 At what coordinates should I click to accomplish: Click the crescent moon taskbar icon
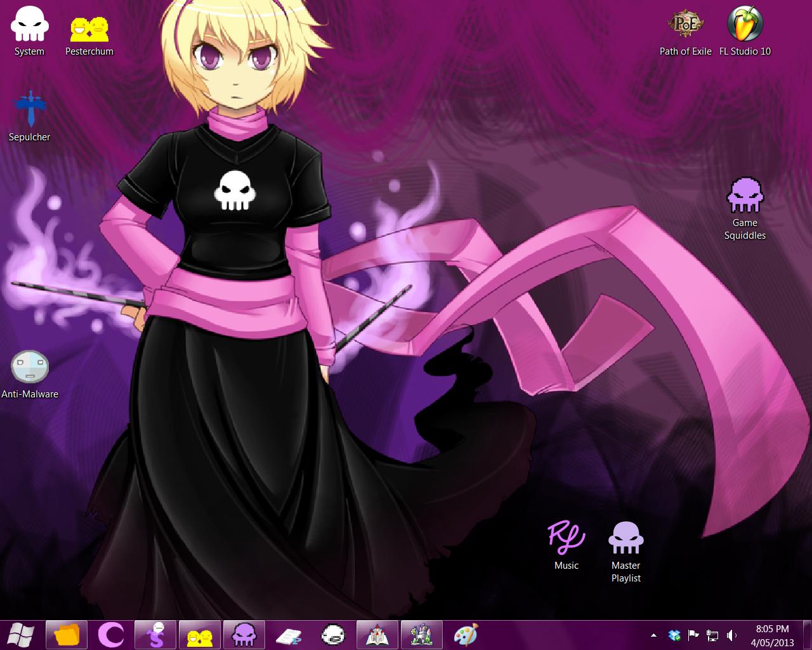click(112, 634)
